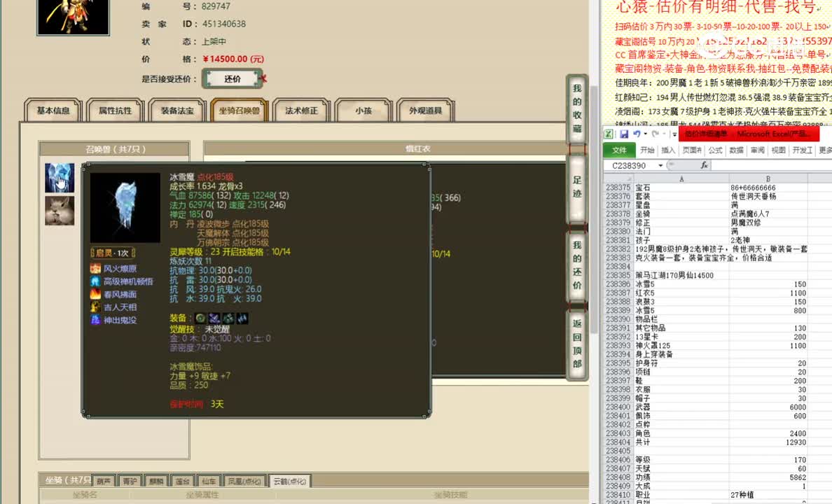Click the first green ring equipment icon
This screenshot has width=832, height=504.
(200, 318)
